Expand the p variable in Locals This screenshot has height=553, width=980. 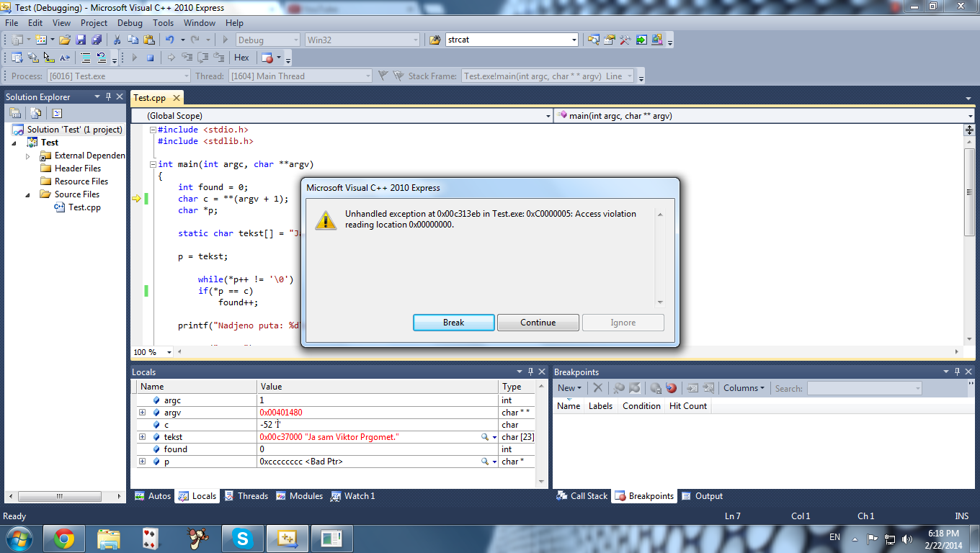point(142,462)
